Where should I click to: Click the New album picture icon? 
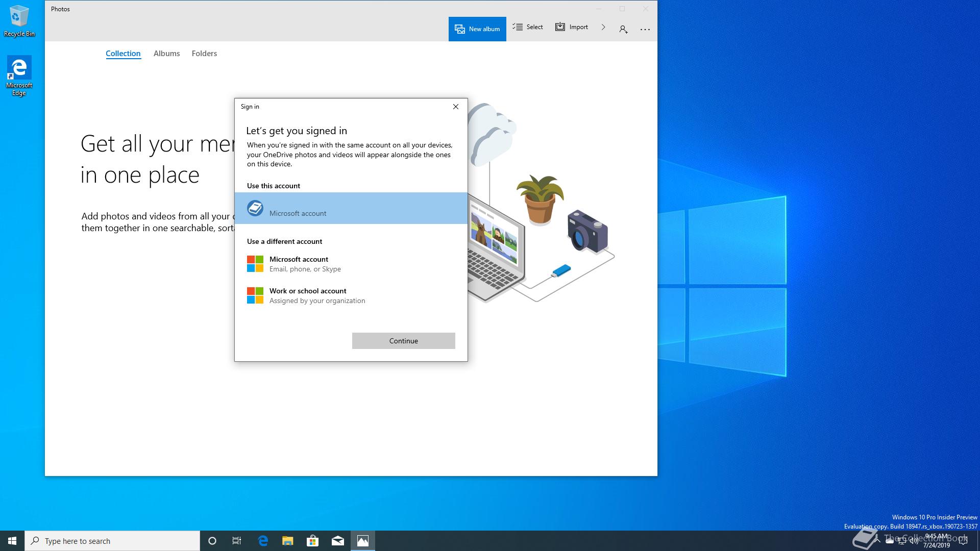click(x=460, y=29)
